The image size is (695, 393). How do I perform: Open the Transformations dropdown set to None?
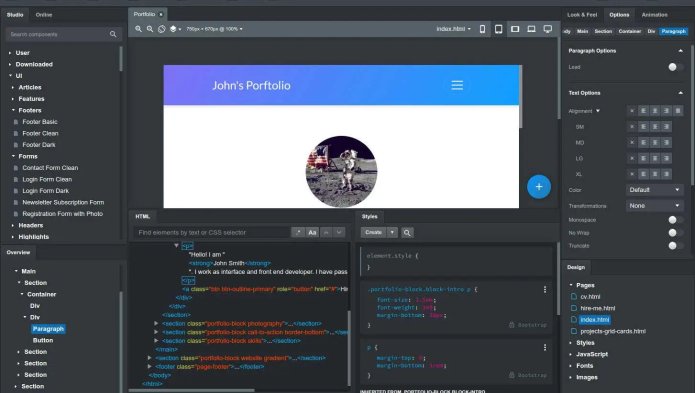pyautogui.click(x=654, y=206)
